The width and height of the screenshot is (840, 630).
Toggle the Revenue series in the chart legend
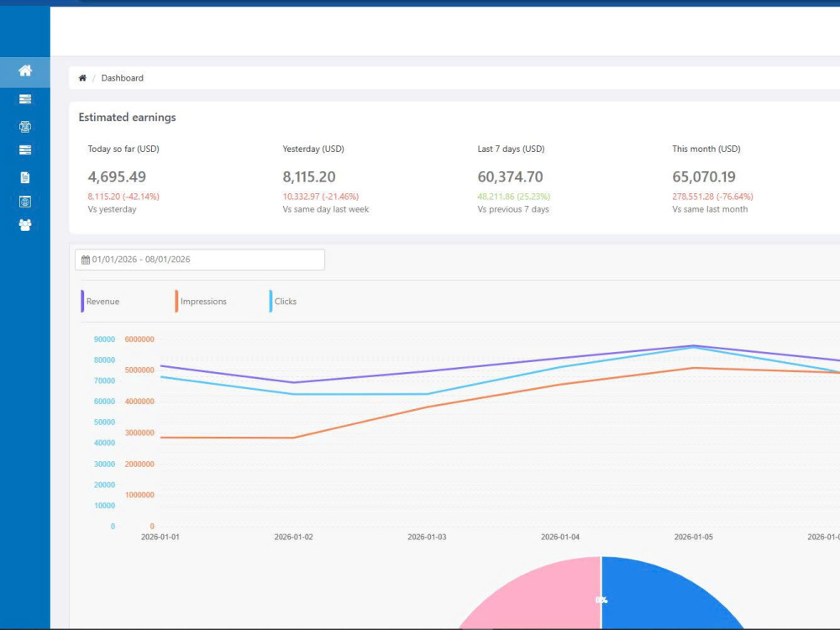point(102,302)
